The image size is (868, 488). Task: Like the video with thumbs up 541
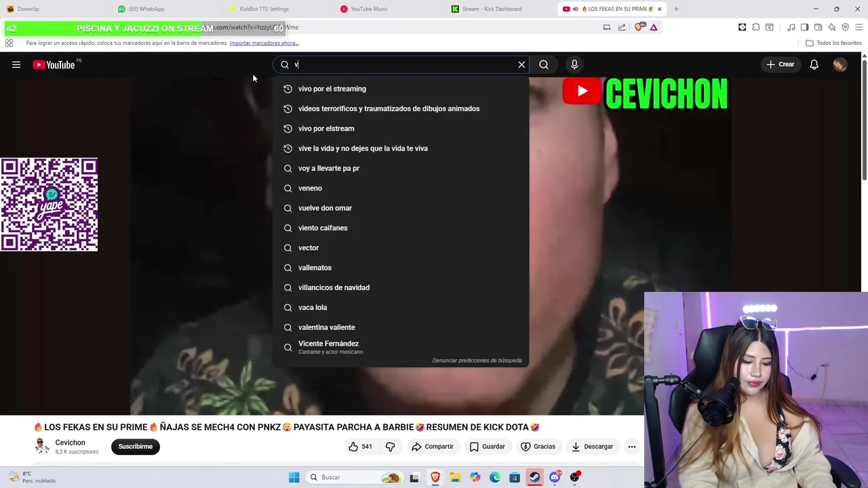click(360, 447)
